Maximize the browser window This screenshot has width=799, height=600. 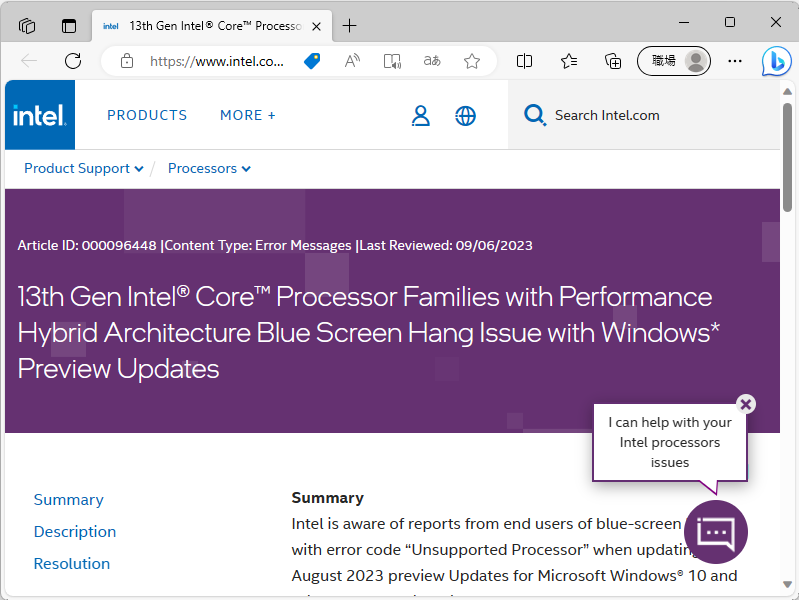(730, 22)
